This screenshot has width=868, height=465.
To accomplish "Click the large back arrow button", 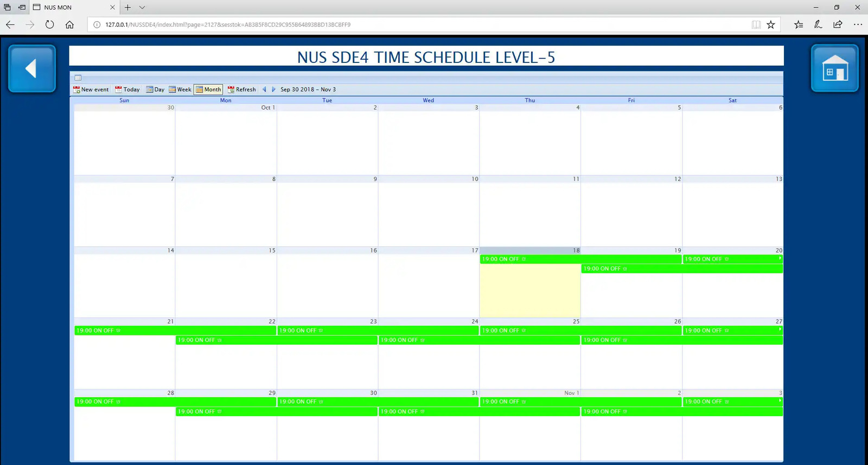I will click(x=31, y=69).
